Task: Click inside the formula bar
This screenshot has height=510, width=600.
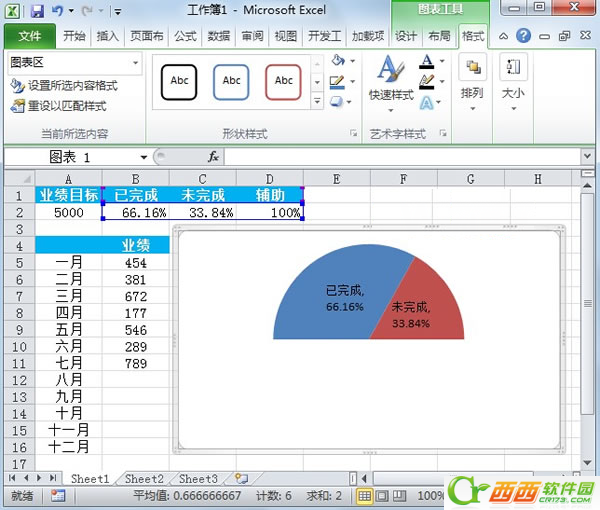Action: 402,157
